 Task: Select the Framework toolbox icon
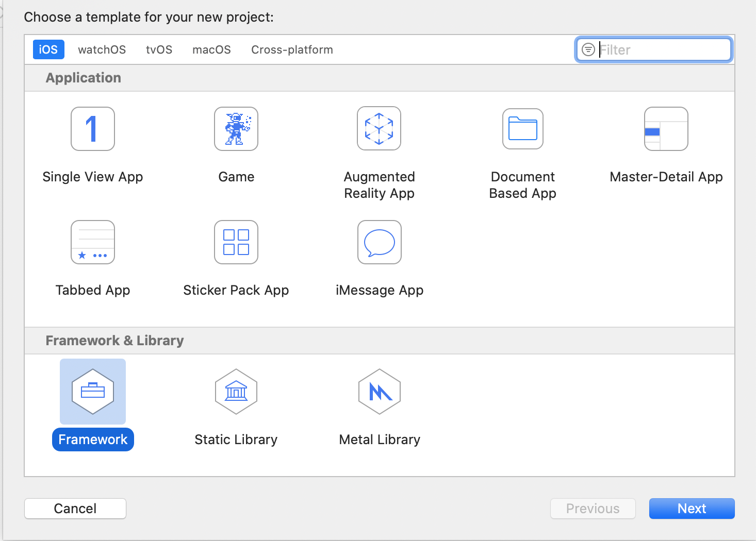pos(93,392)
